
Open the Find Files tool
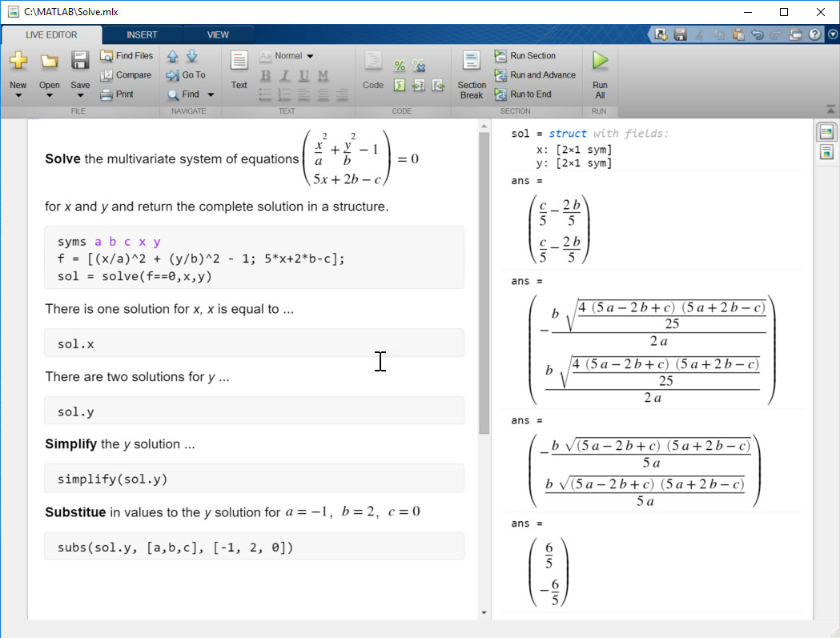click(x=127, y=56)
